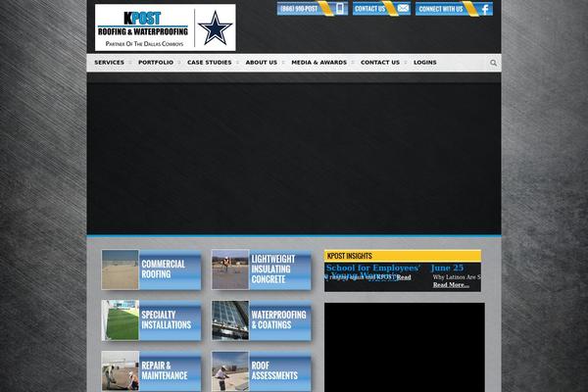Open the Media & Awards menu
The width and height of the screenshot is (588, 392).
click(x=319, y=63)
